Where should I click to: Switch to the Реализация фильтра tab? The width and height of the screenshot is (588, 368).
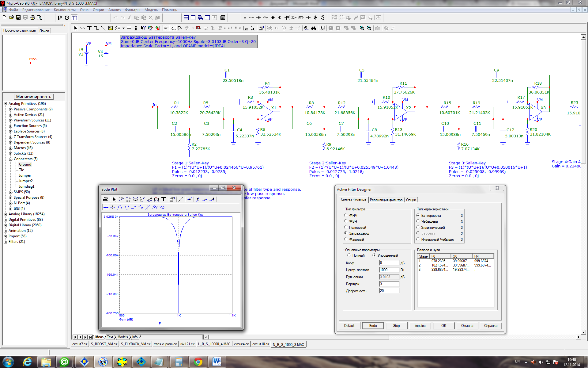(x=386, y=200)
